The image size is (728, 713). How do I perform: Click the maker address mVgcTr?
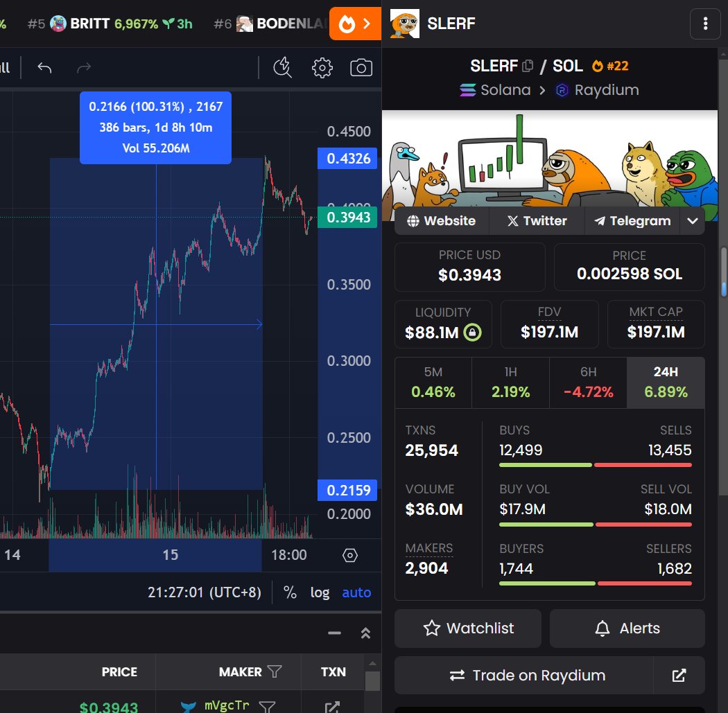coord(227,705)
